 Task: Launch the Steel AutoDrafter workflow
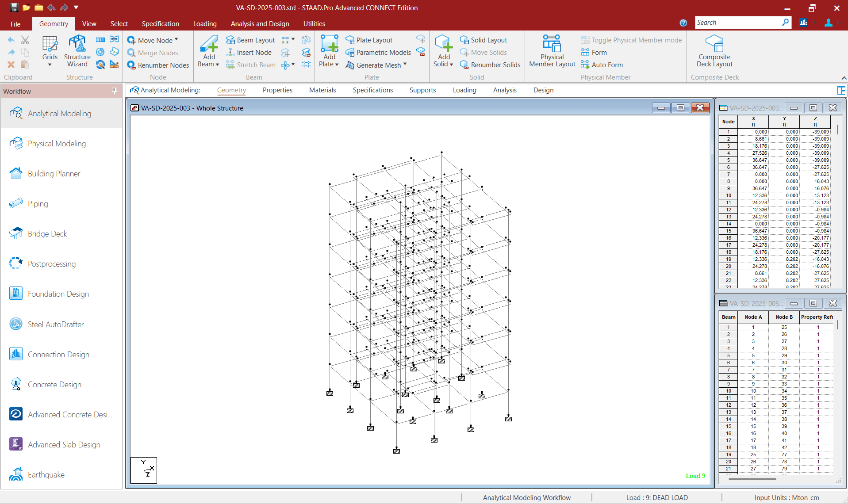tap(61, 324)
